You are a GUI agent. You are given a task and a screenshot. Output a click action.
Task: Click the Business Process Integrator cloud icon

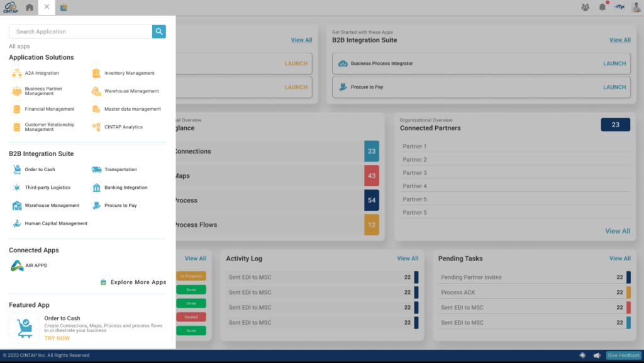(x=343, y=64)
